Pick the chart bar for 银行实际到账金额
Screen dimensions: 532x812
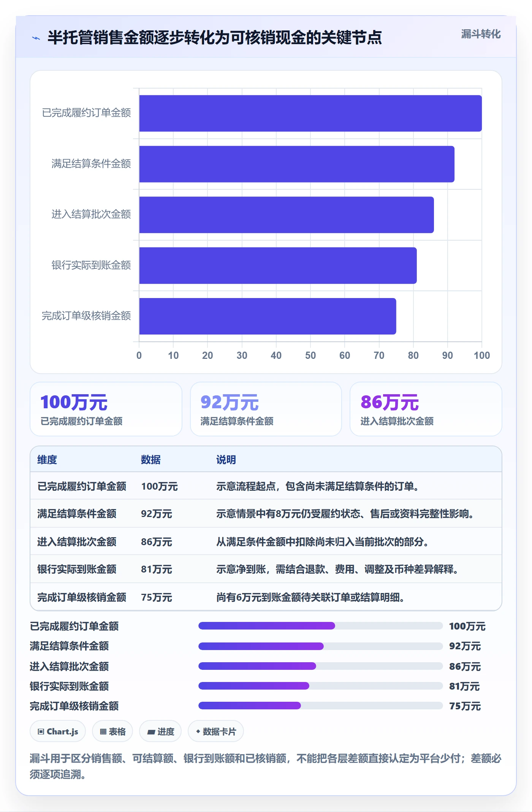[x=278, y=266]
